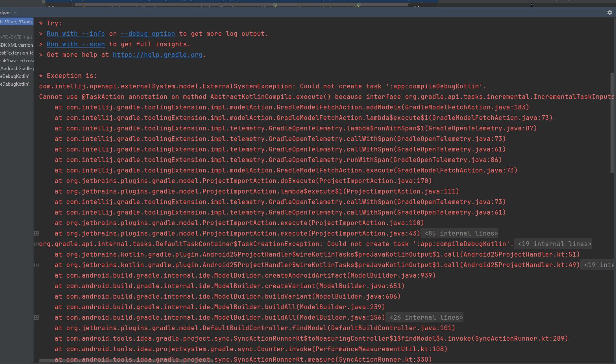The width and height of the screenshot is (616, 364).
Task: Switch to the analyzer tab
Action: pyautogui.click(x=5, y=12)
